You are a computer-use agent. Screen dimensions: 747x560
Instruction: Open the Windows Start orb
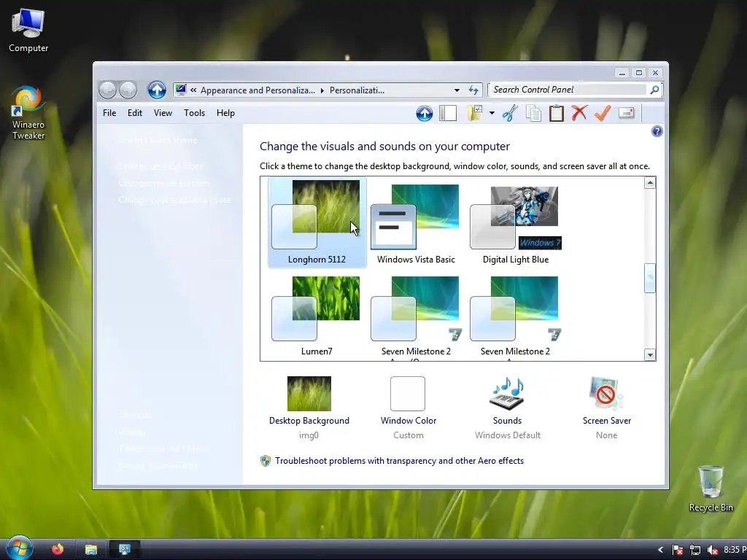pos(19,548)
